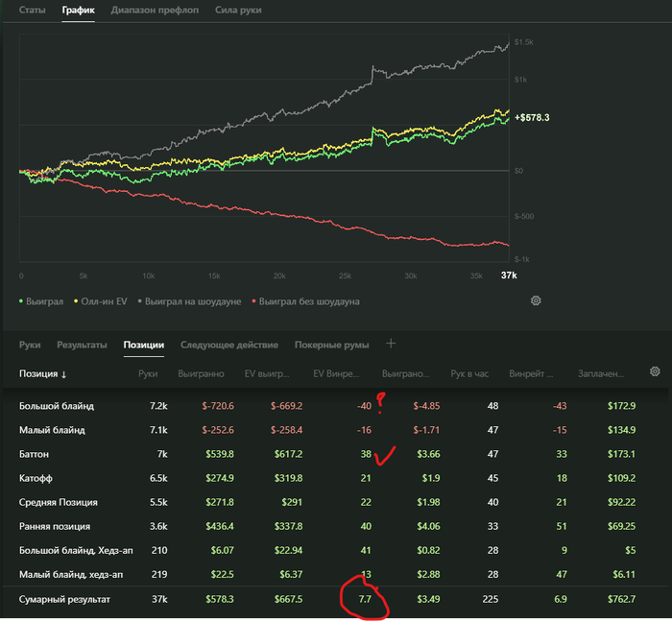The image size is (672, 621).
Task: Sort by Винрейт column header
Action: 531,373
